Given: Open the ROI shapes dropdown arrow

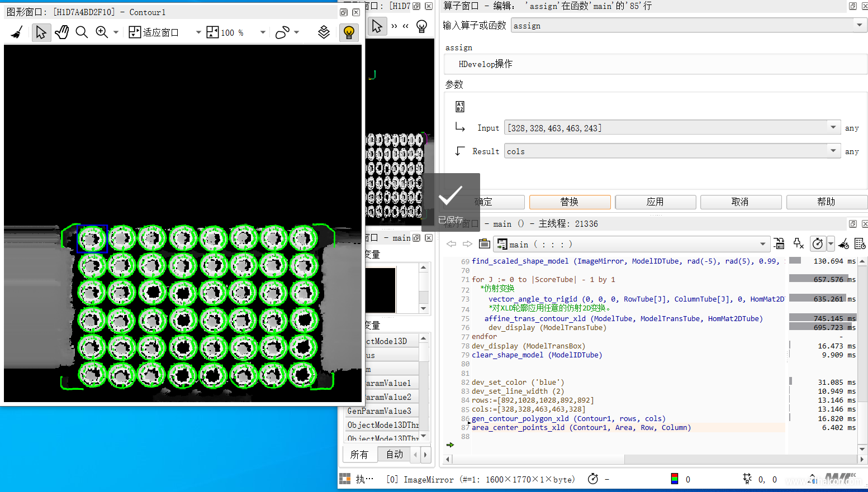Looking at the screenshot, I should point(296,32).
